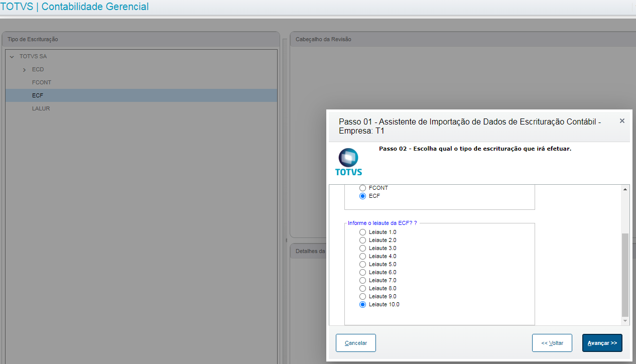636x364 pixels.
Task: Select the FCONT radio option in wizard
Action: pyautogui.click(x=363, y=188)
